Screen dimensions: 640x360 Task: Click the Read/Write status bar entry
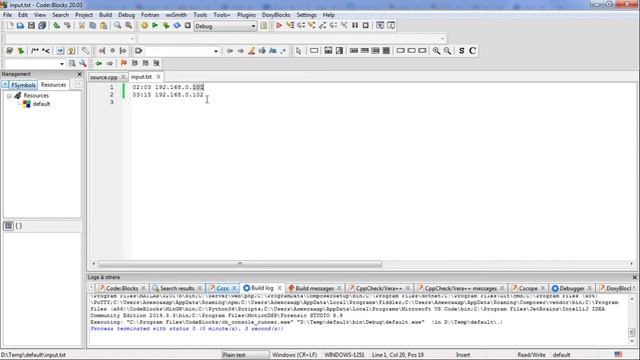pyautogui.click(x=531, y=355)
